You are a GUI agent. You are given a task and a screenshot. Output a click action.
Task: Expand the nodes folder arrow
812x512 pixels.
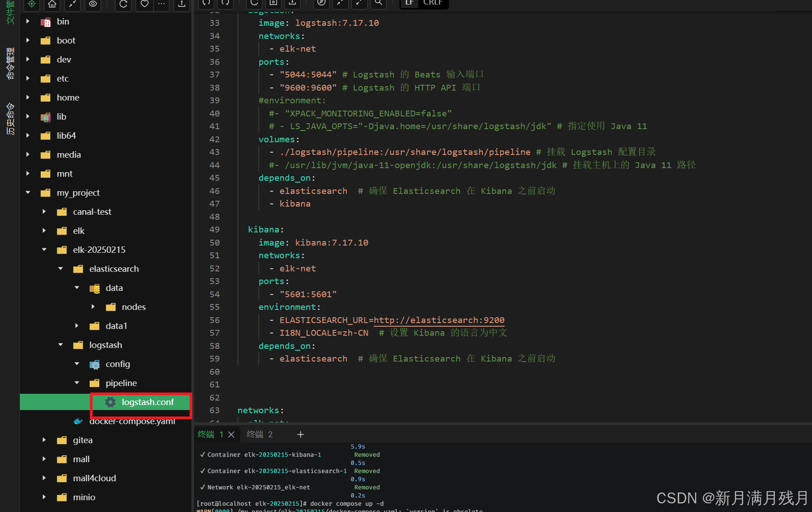93,307
